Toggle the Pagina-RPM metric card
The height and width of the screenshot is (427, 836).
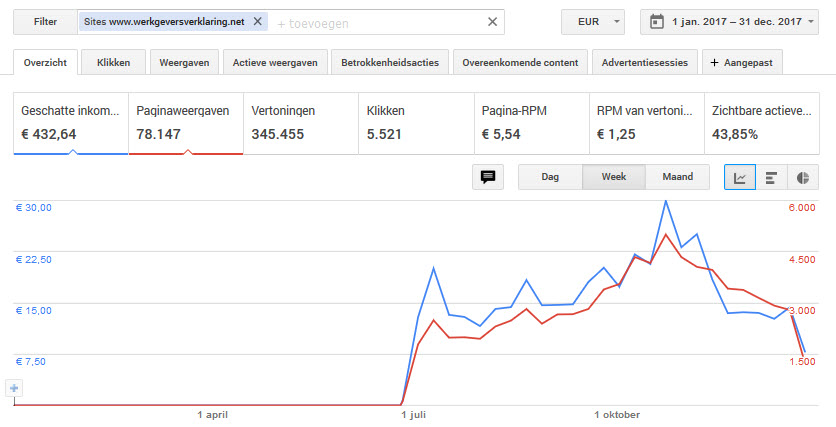click(532, 124)
